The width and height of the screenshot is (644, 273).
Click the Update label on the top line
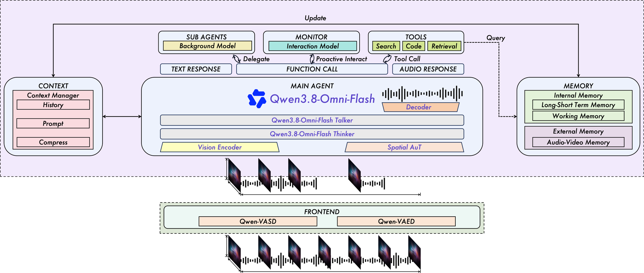[x=315, y=18]
